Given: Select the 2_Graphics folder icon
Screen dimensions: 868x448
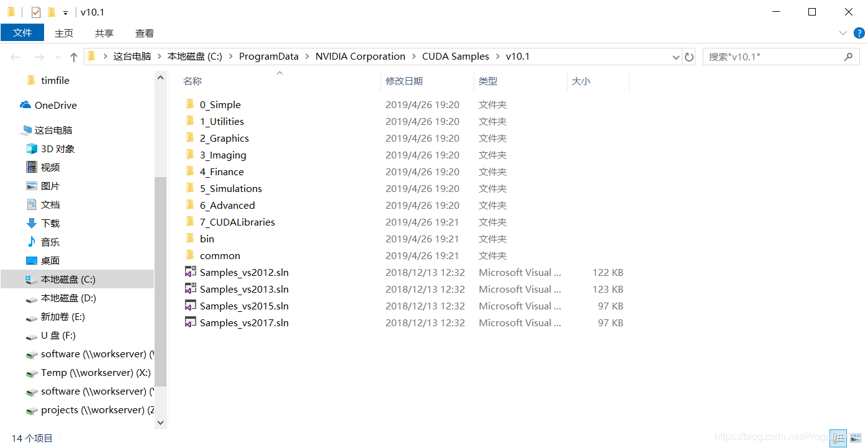Looking at the screenshot, I should [190, 138].
